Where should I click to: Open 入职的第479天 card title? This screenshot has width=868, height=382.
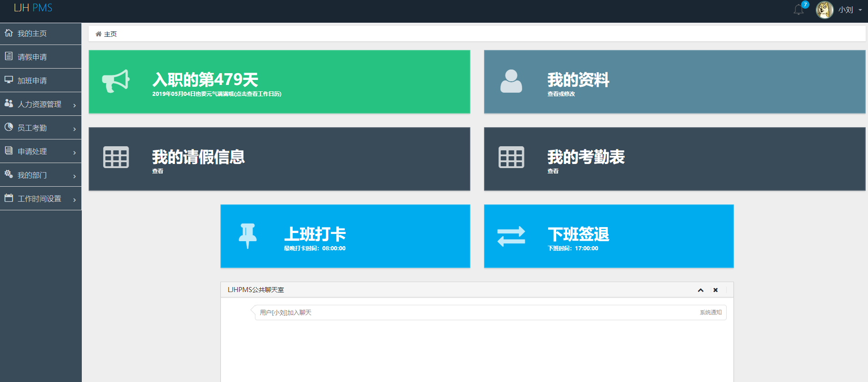(x=205, y=79)
